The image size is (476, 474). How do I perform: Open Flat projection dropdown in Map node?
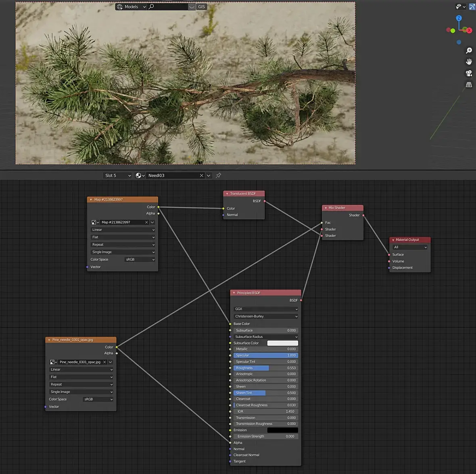click(x=123, y=237)
